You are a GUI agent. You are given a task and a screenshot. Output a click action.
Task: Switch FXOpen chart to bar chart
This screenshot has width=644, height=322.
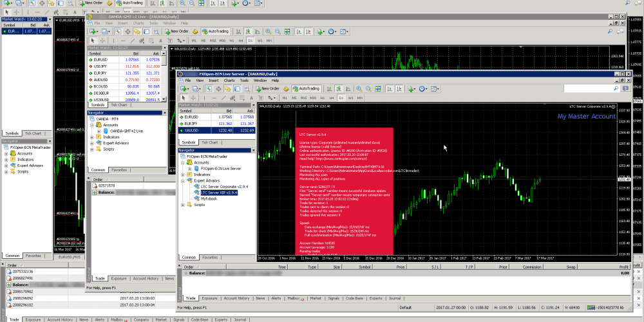329,89
